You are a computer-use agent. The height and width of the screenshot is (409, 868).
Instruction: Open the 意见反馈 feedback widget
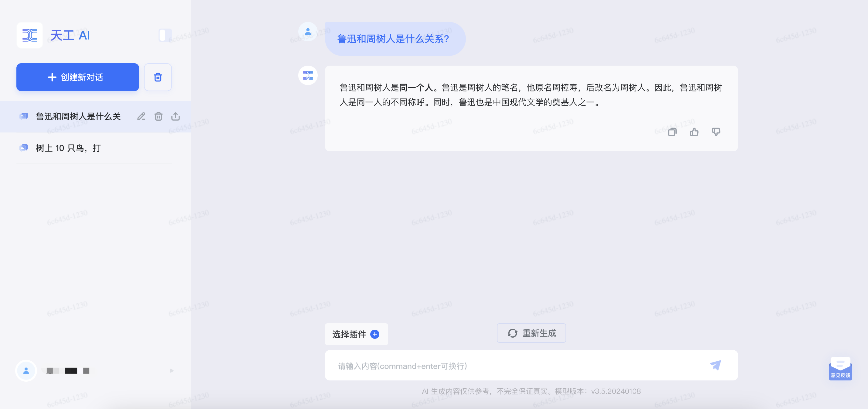[x=840, y=369]
